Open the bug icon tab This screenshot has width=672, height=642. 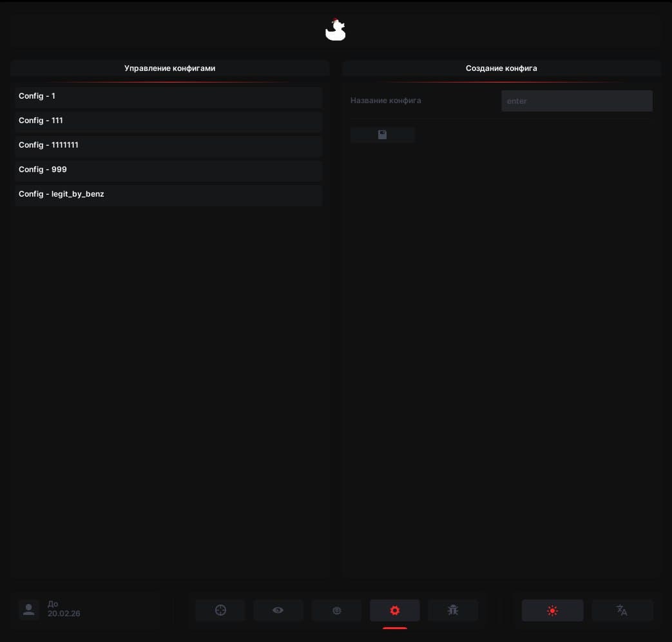click(453, 610)
